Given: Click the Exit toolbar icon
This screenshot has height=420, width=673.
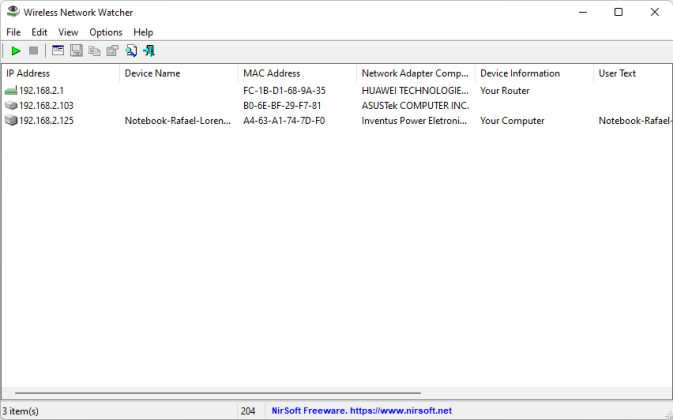Looking at the screenshot, I should click(x=149, y=51).
